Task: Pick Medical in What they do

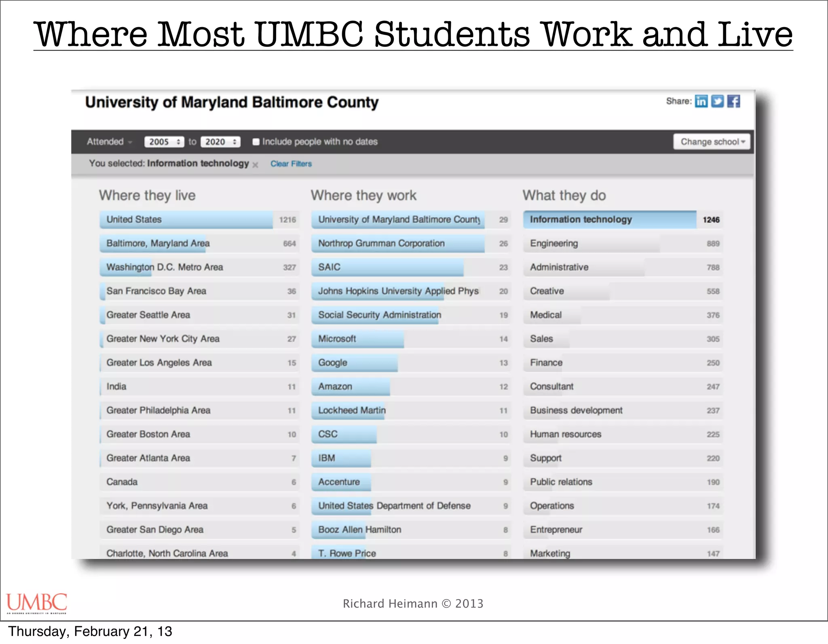Action: 623,315
